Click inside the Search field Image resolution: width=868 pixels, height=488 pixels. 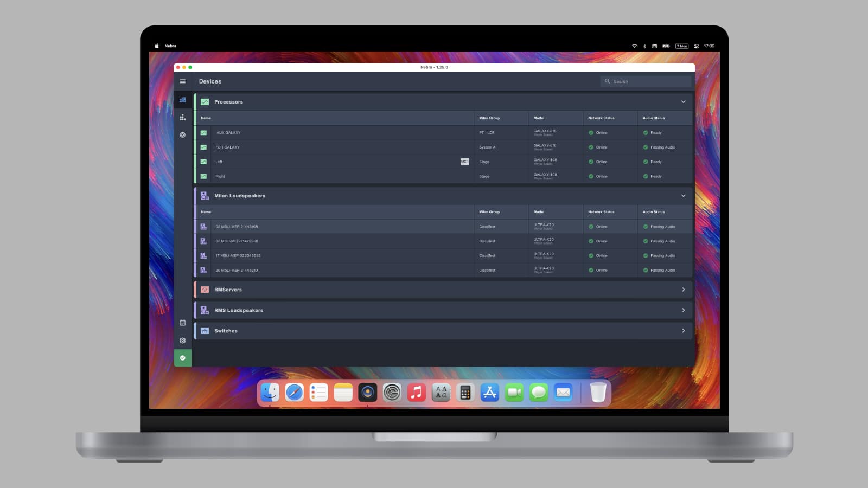click(x=646, y=81)
